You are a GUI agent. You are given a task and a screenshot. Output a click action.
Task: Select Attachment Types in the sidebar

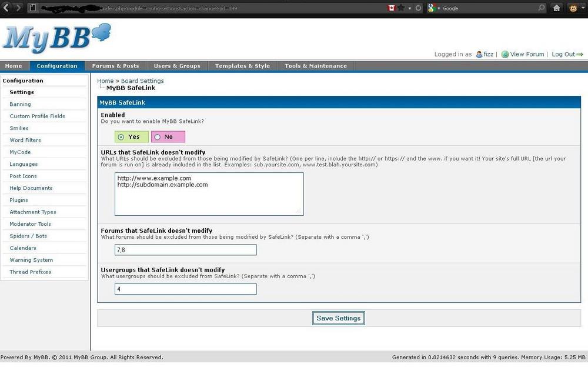(33, 212)
